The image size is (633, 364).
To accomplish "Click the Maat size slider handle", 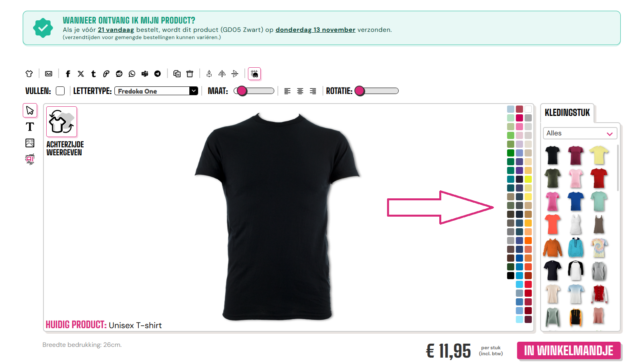I will click(242, 91).
